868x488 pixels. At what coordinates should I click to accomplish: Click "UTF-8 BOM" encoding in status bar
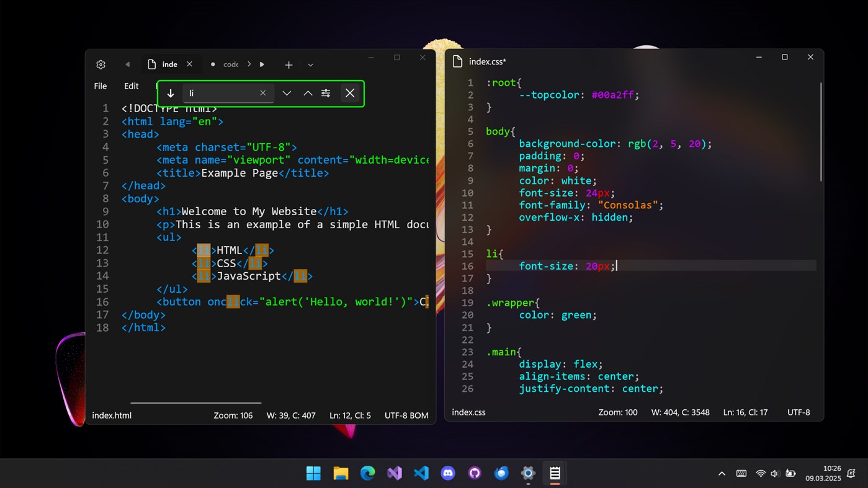pos(406,415)
